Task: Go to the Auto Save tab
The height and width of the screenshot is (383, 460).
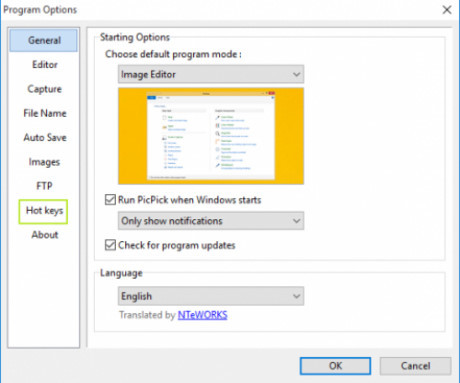Action: pyautogui.click(x=45, y=137)
